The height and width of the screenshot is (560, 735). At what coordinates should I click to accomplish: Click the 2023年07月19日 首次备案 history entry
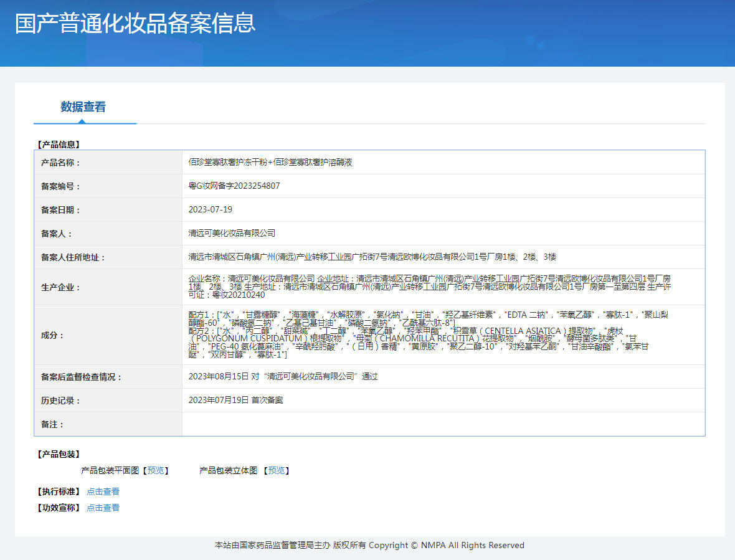click(235, 400)
